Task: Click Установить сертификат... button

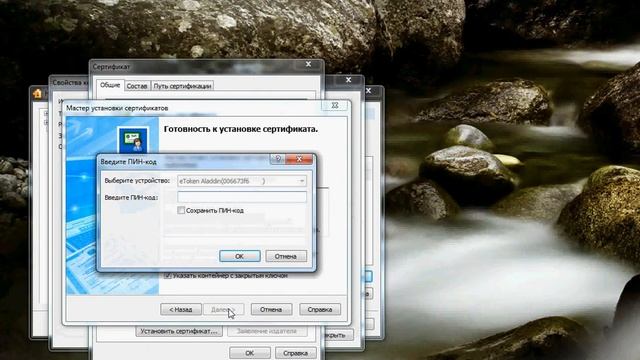Action: click(179, 331)
